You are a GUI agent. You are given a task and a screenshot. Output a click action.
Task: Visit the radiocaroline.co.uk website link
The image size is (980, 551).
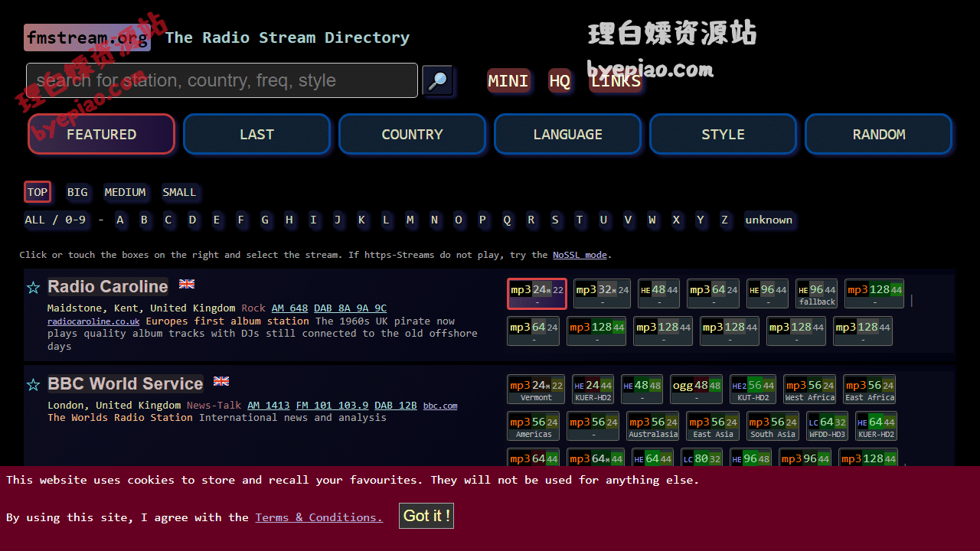93,321
